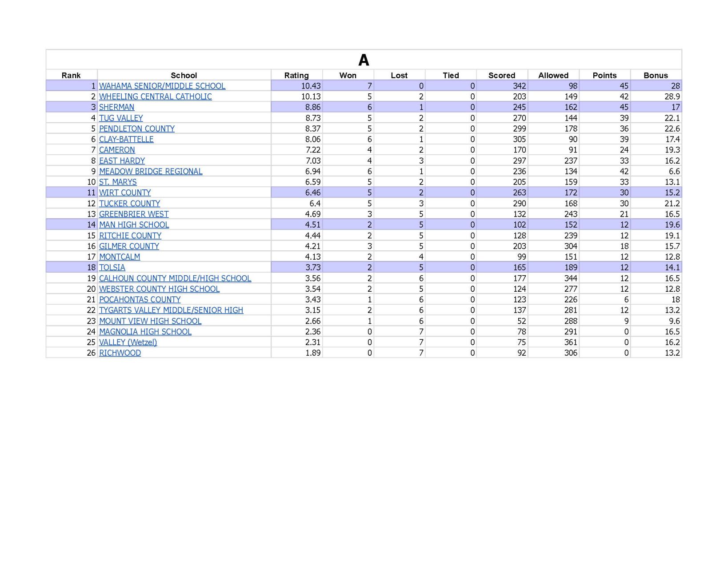The image size is (728, 563).
Task: Select the MEADOW BRIDGE REGIONAL link
Action: 150,171
